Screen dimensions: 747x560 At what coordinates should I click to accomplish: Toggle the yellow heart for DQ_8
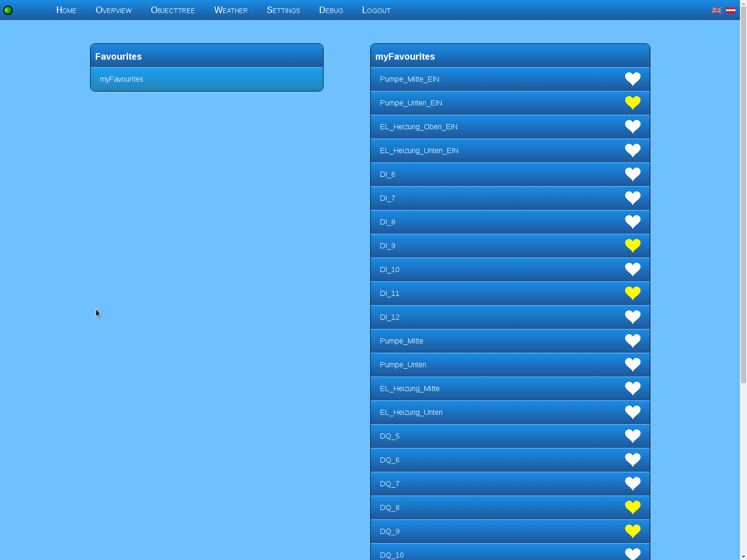tap(633, 507)
